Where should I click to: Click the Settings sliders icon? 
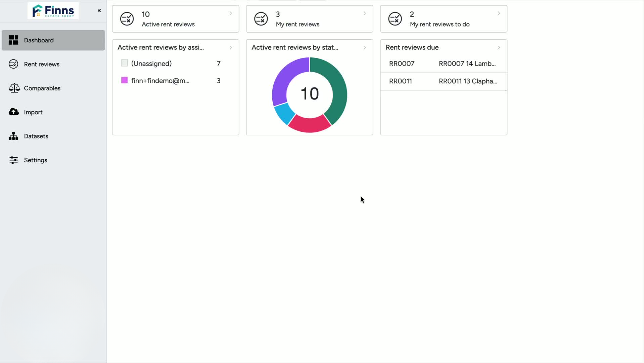[x=13, y=160]
